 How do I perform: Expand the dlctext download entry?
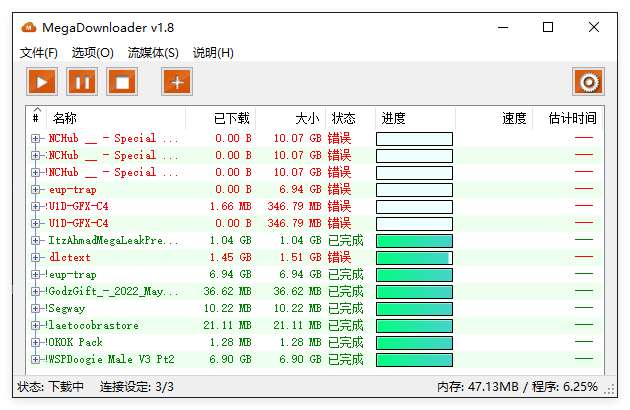click(36, 258)
